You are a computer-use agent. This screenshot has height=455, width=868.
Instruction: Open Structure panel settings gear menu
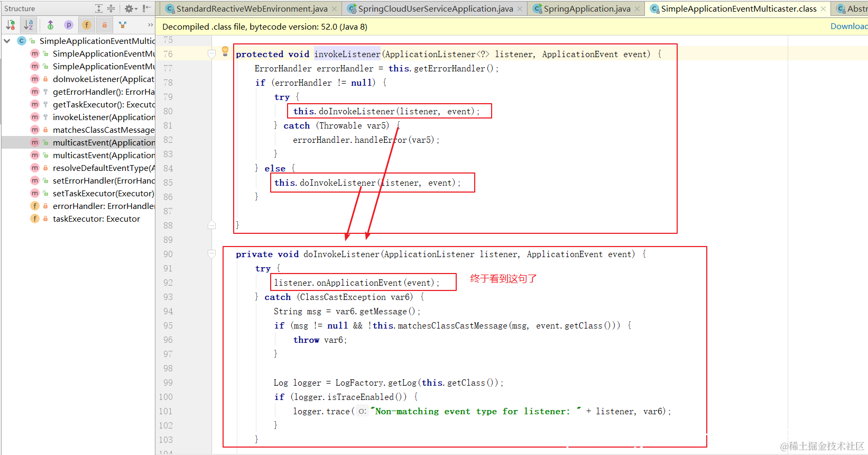click(130, 8)
